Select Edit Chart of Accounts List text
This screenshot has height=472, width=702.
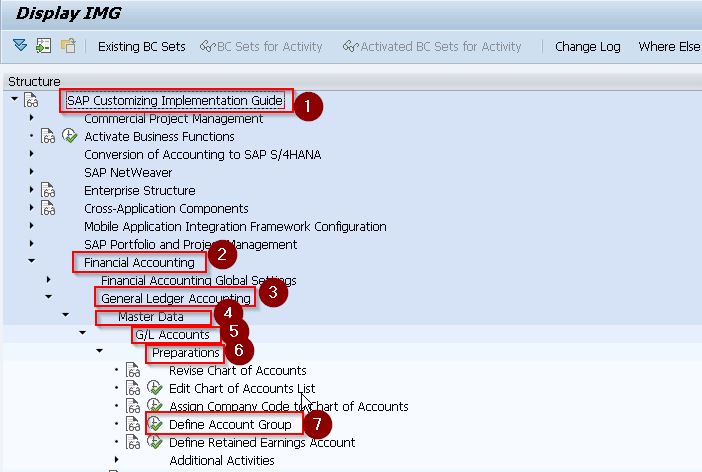[x=242, y=389]
